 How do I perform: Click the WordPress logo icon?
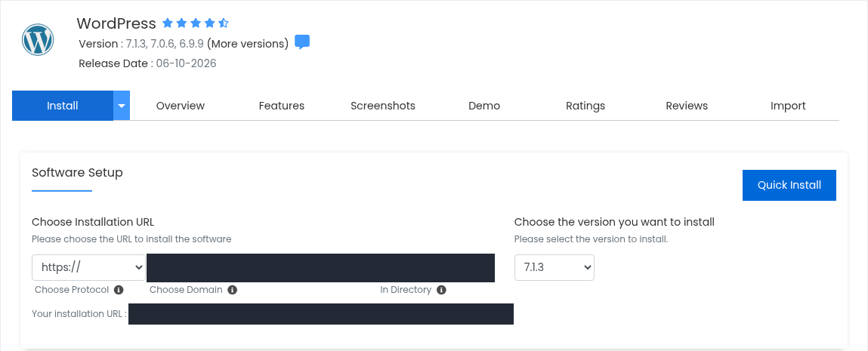(x=38, y=40)
